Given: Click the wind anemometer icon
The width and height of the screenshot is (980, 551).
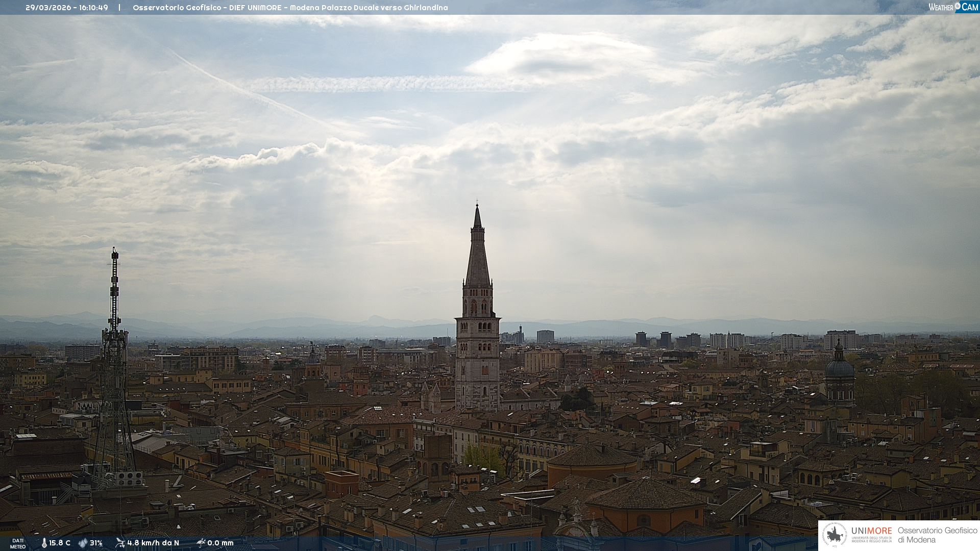Looking at the screenshot, I should (120, 543).
